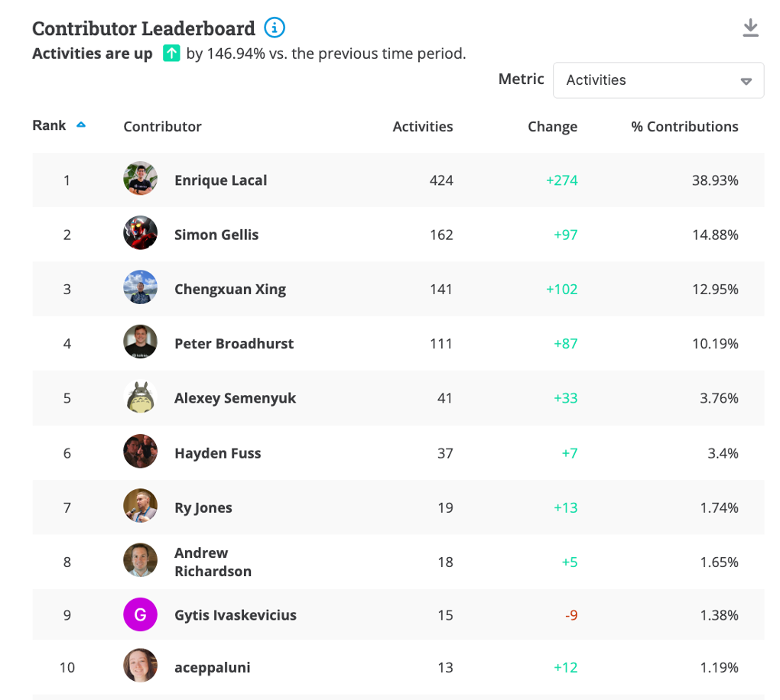Toggle Rank sort order arrow
Screen dimensions: 780x700
click(x=80, y=125)
